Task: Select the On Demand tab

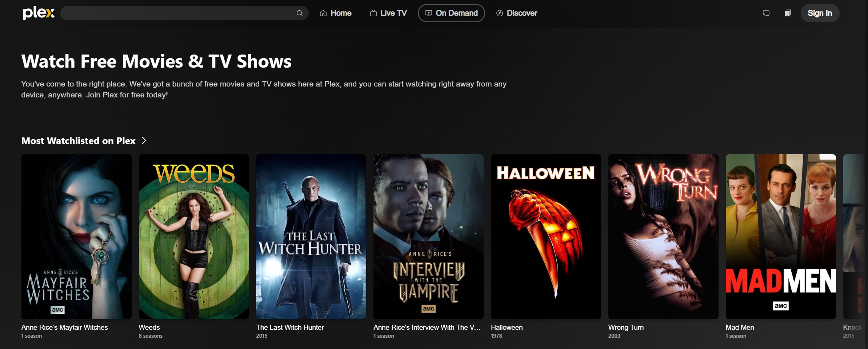Action: pos(451,13)
